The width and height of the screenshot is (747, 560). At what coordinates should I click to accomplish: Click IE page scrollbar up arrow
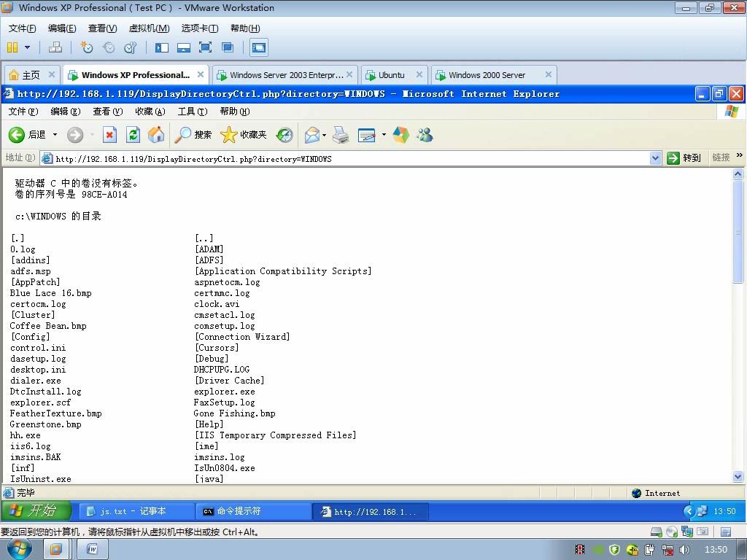(x=738, y=174)
